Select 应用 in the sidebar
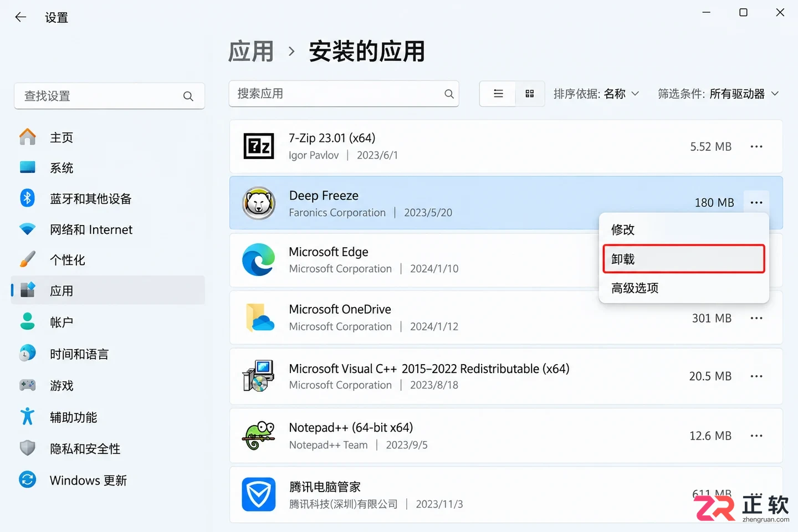This screenshot has width=798, height=532. click(108, 290)
